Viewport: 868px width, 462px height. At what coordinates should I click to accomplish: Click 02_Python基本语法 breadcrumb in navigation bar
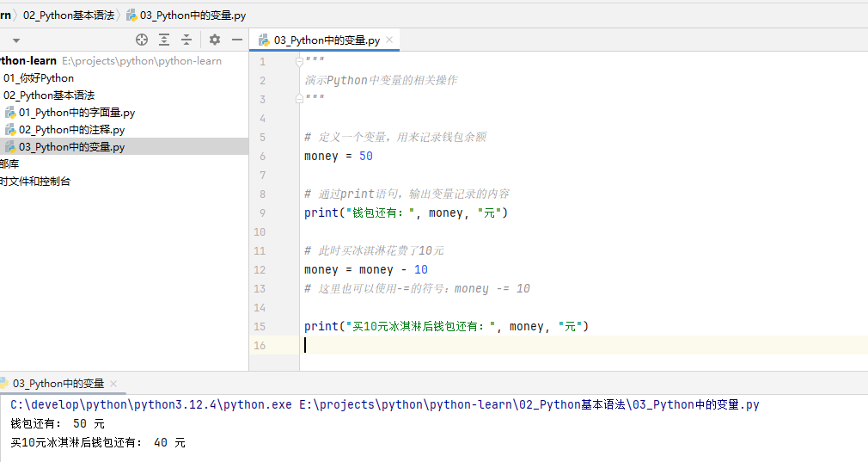[x=69, y=15]
